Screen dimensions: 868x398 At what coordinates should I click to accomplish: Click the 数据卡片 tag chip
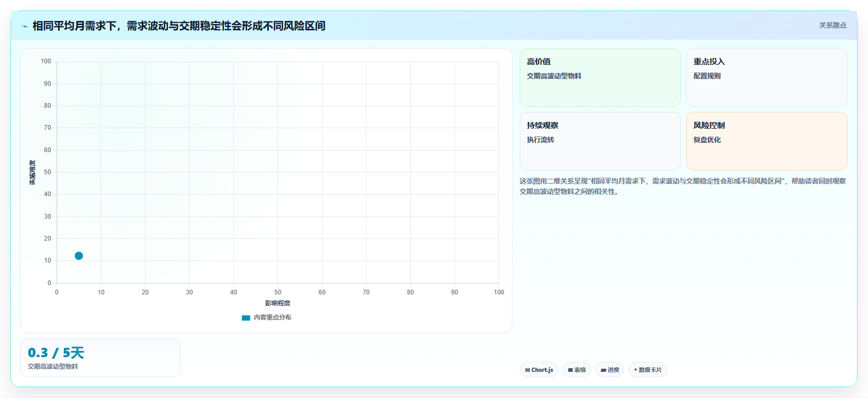648,370
